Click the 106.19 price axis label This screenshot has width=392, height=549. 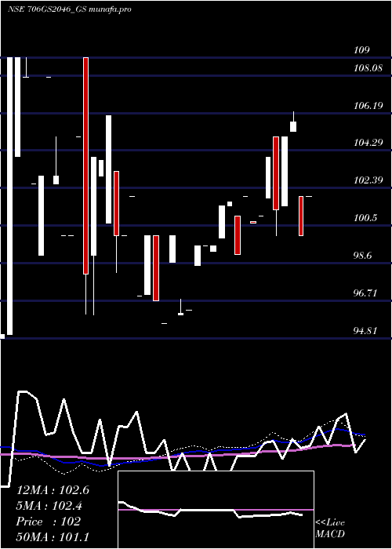(368, 105)
